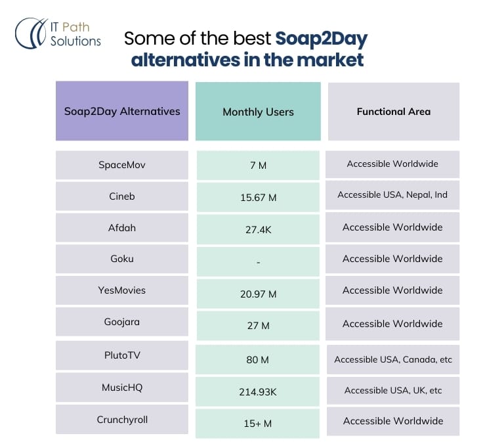Select the Afdah name cell
The height and width of the screenshot is (444, 504).
coord(122,227)
